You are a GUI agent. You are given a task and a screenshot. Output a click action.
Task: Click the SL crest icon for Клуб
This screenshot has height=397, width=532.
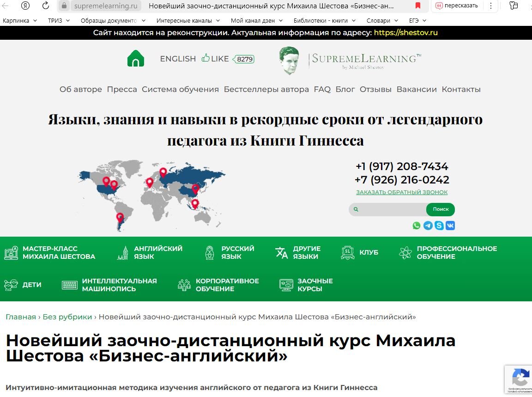point(347,253)
